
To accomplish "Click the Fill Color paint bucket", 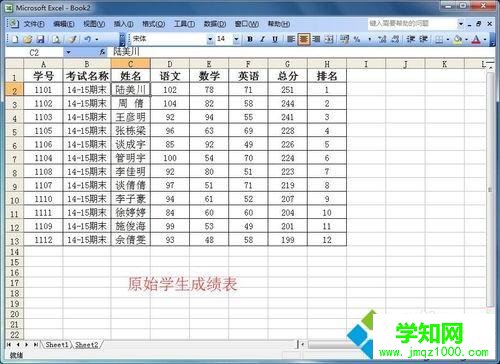I will [458, 39].
